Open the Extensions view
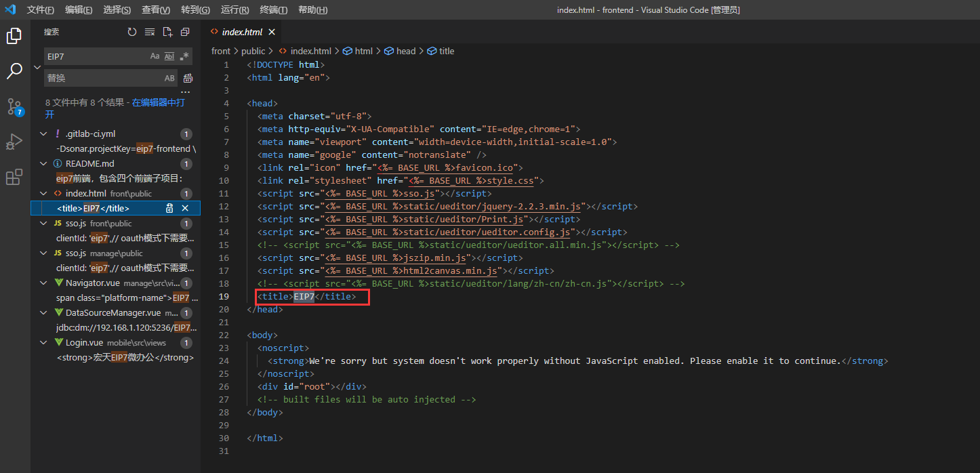The width and height of the screenshot is (980, 473). (14, 178)
